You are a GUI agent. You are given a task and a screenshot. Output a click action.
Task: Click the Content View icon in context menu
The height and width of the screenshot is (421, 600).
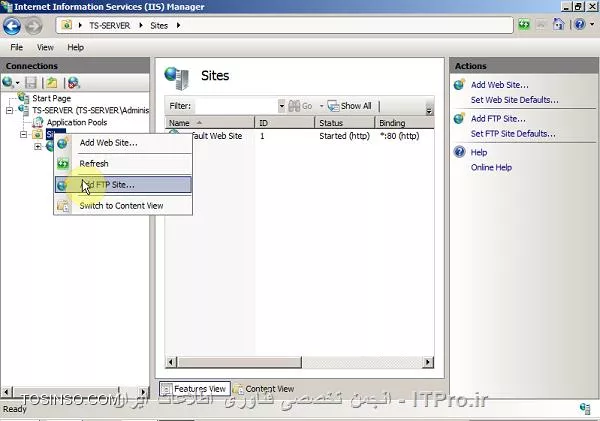[x=63, y=206]
